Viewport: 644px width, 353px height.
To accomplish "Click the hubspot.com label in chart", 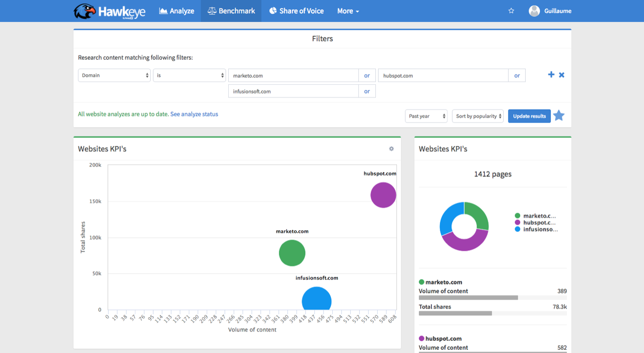I will tap(380, 174).
